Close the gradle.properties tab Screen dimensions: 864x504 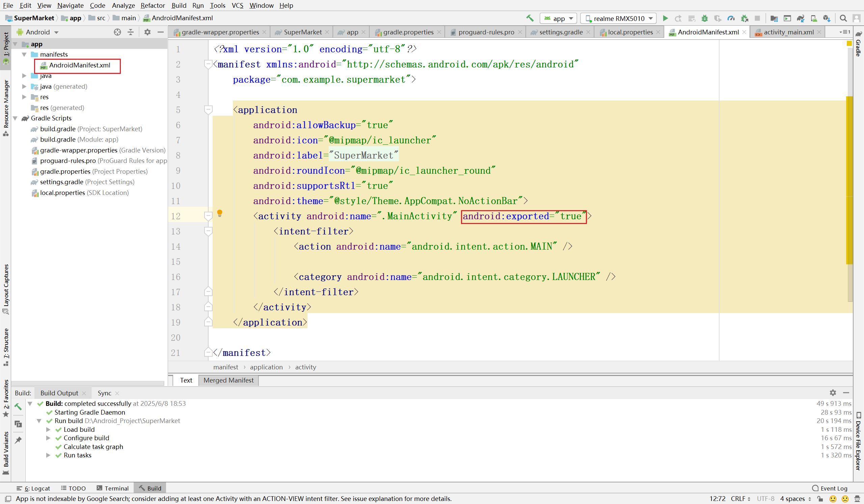tap(439, 32)
